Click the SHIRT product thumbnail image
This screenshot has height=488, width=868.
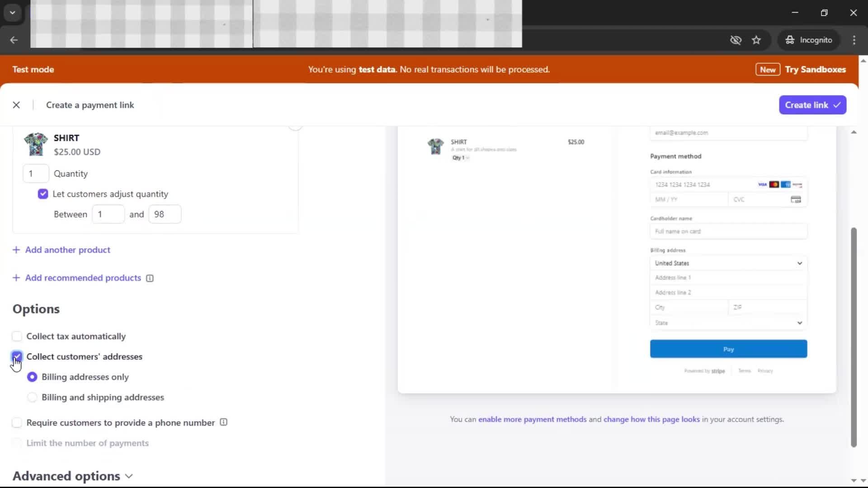click(x=36, y=145)
